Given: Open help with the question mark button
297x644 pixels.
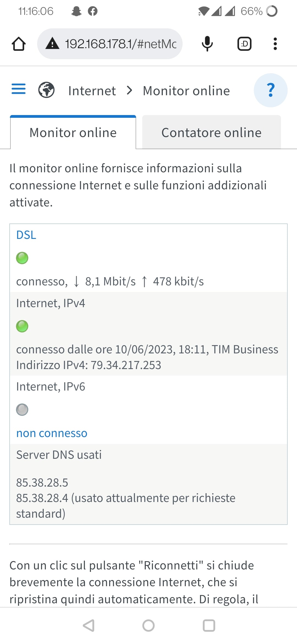Looking at the screenshot, I should point(271,90).
